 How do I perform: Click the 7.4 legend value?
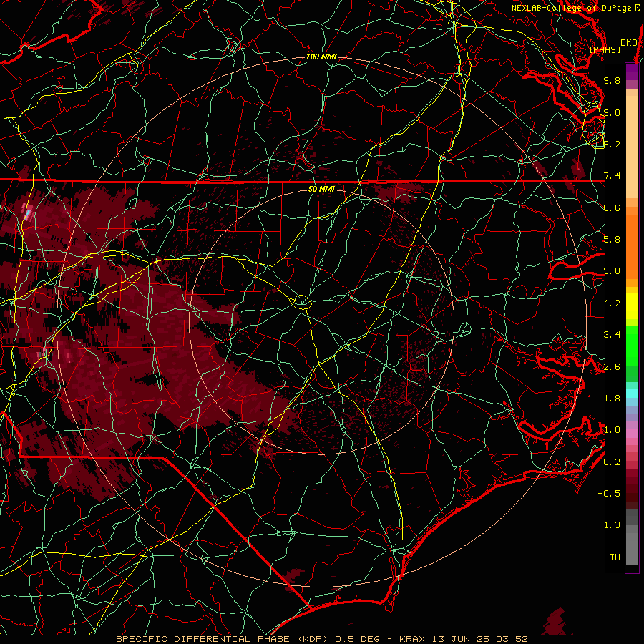pyautogui.click(x=612, y=176)
